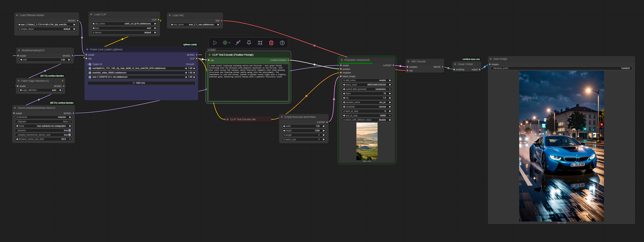
Task: Open scheduler normal combo box
Action: coord(366,107)
